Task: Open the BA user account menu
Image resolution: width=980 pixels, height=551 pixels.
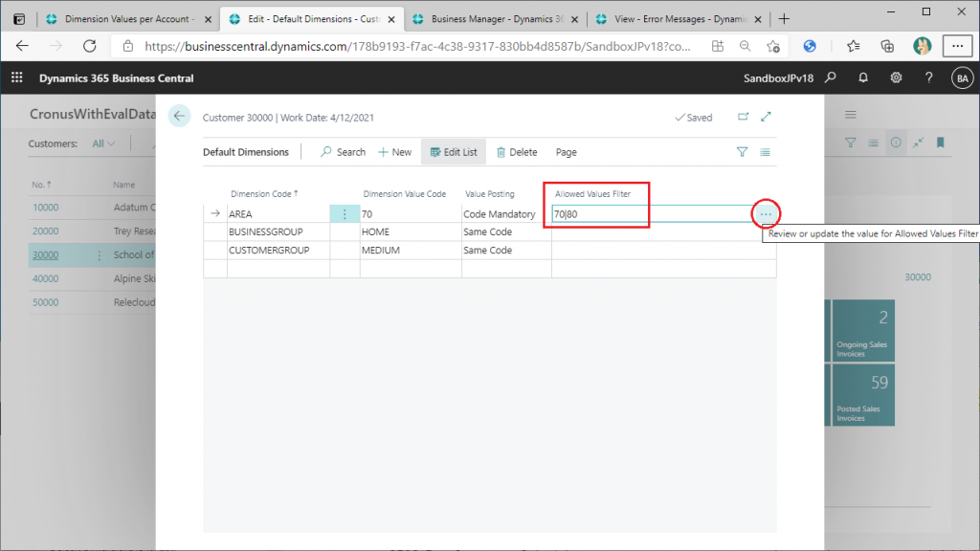Action: 962,78
